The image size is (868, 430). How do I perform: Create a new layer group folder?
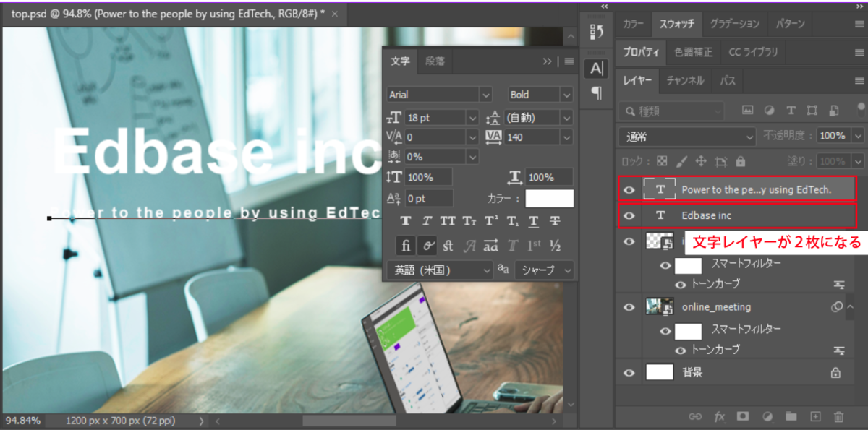[791, 416]
